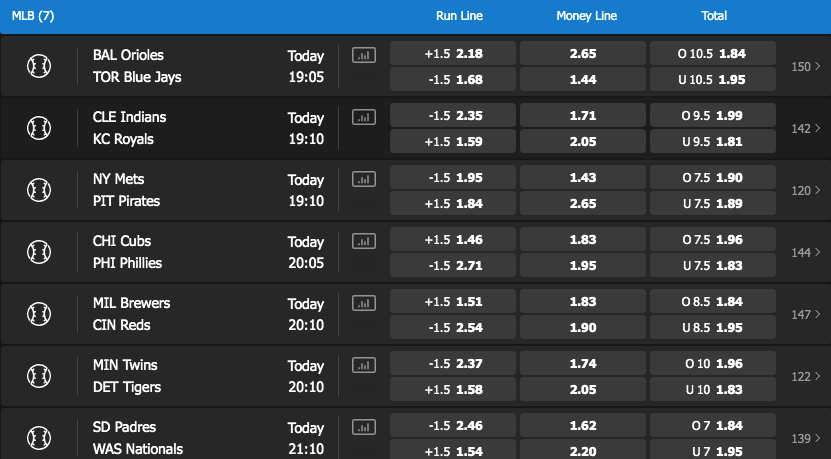Viewport: 831px width, 459px height.
Task: Expand 142 more markets for Indians game
Action: point(806,128)
